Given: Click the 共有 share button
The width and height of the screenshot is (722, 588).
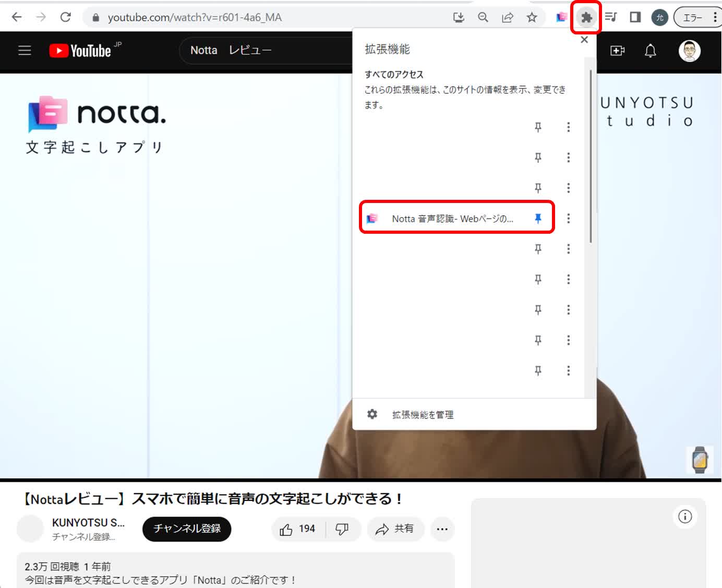Looking at the screenshot, I should pyautogui.click(x=395, y=530).
